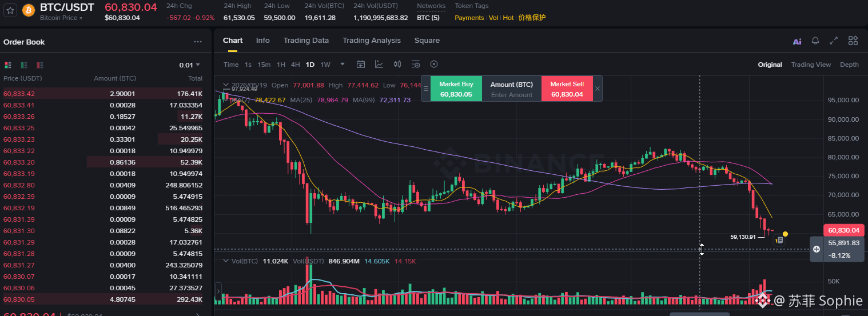Open the Bitcoin Price link
The width and height of the screenshot is (868, 316).
click(61, 18)
